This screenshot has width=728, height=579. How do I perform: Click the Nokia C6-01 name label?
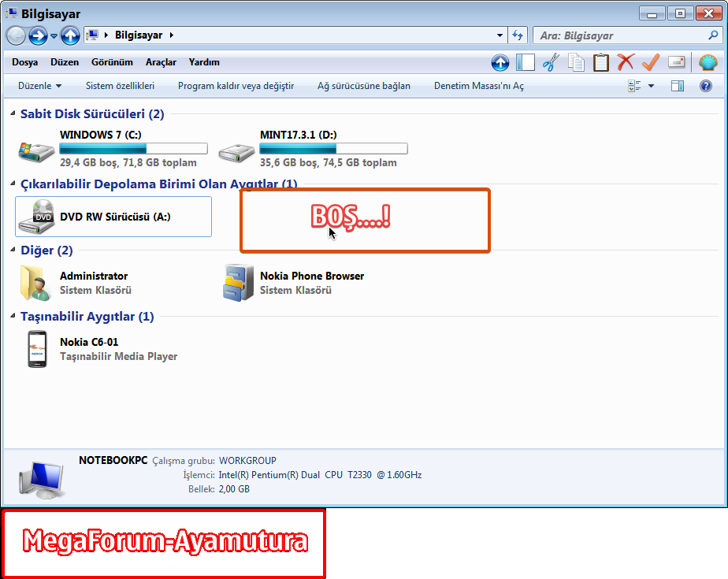tap(89, 342)
